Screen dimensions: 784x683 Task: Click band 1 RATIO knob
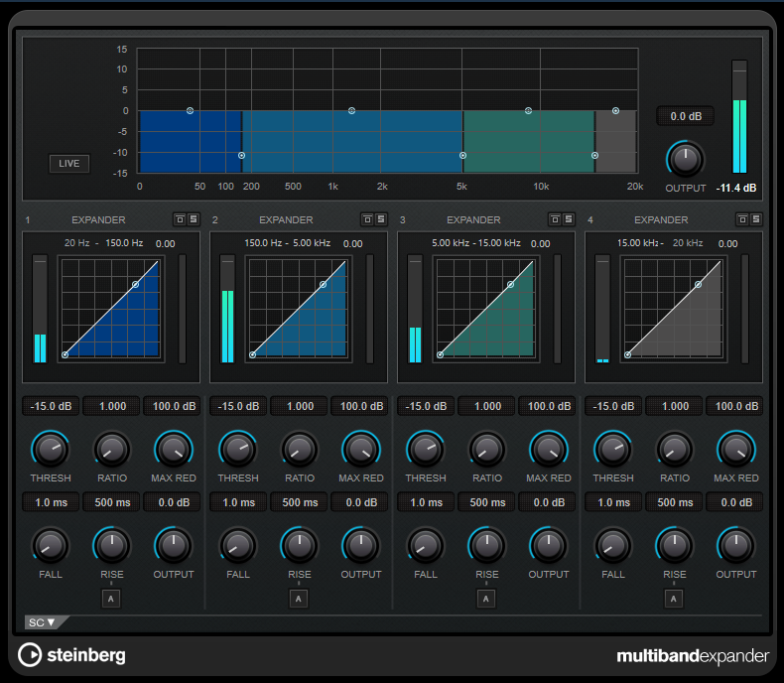point(112,449)
